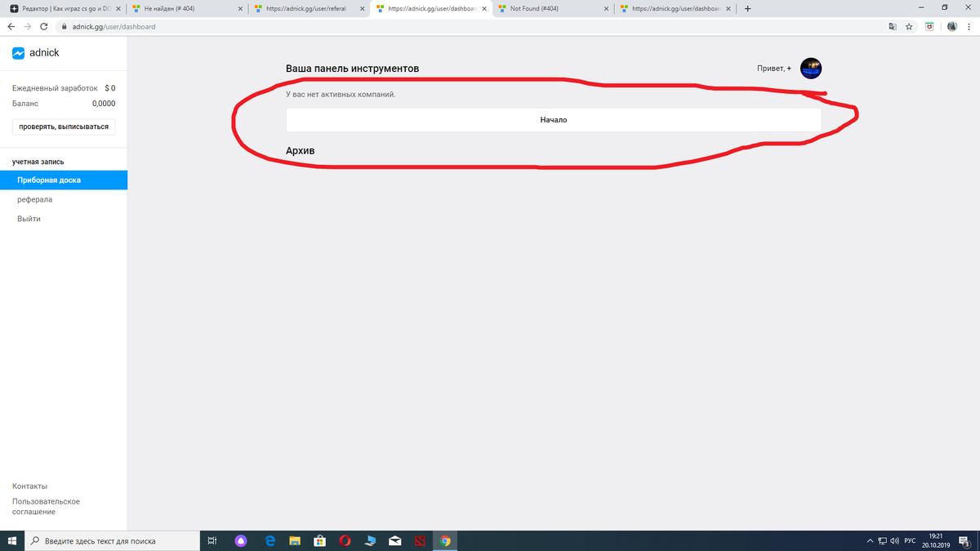Click the проверять, выписываться button
Viewport: 980px width, 551px height.
point(64,127)
